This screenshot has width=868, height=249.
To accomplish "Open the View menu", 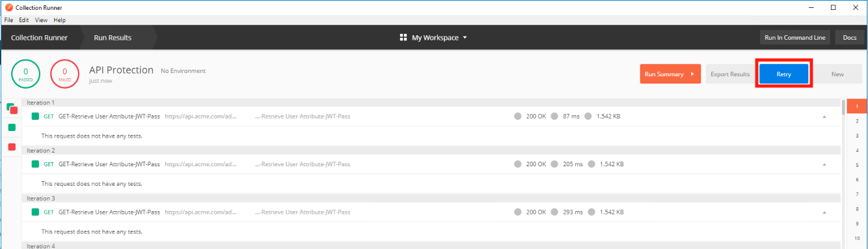I will pyautogui.click(x=42, y=20).
